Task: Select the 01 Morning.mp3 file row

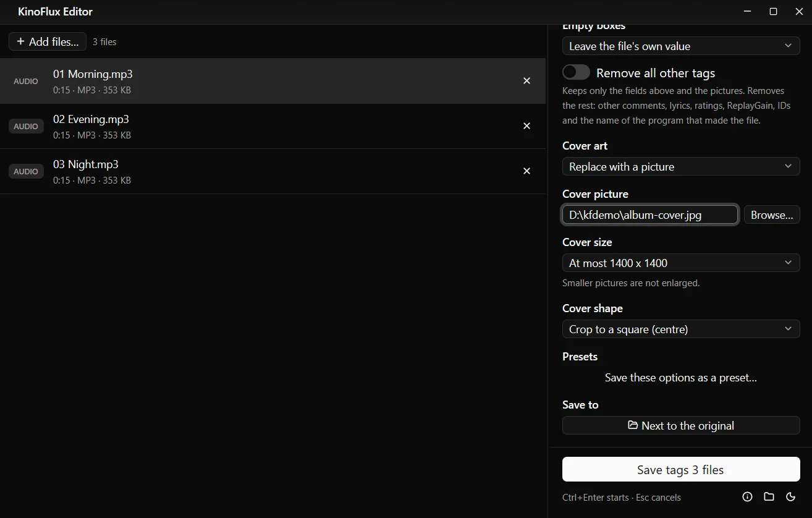Action: pyautogui.click(x=273, y=81)
